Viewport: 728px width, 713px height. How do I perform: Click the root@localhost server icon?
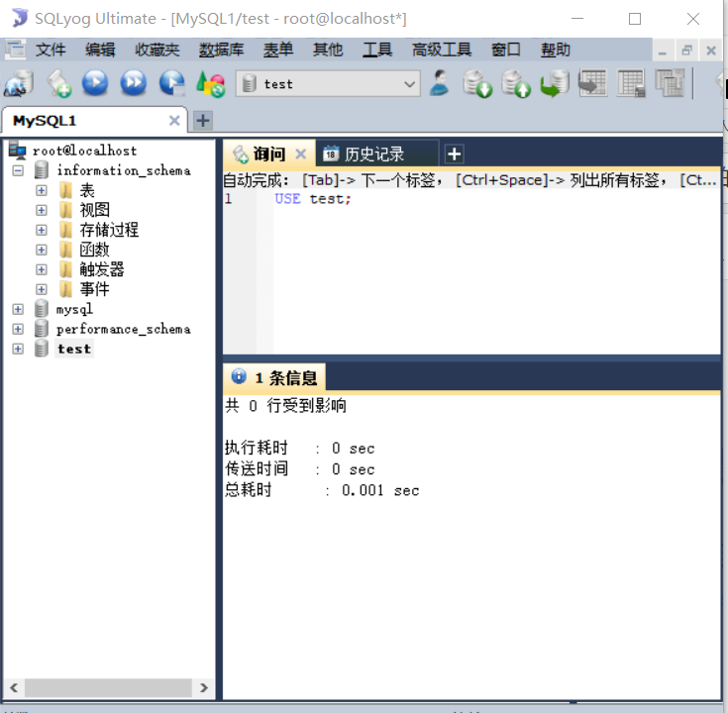(x=17, y=151)
